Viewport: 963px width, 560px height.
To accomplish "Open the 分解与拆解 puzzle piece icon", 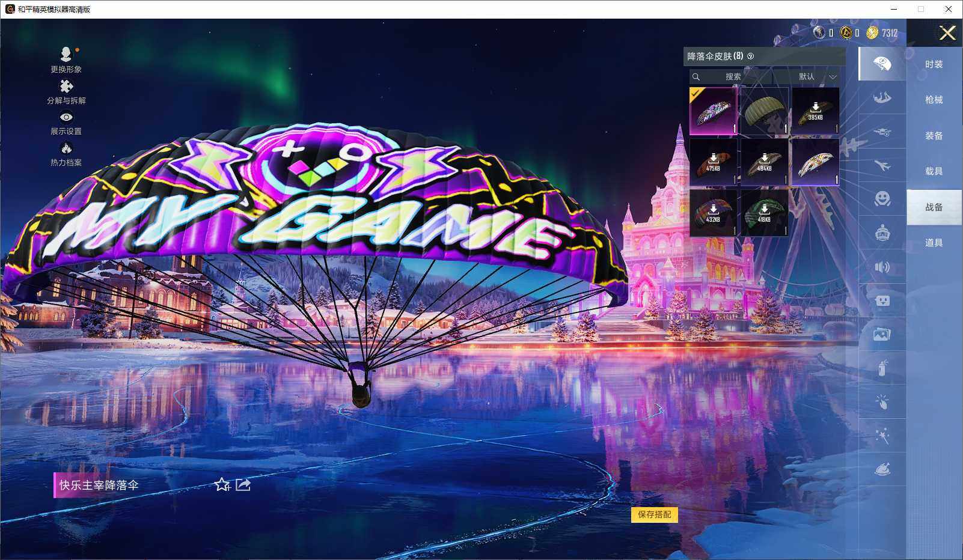I will [66, 87].
